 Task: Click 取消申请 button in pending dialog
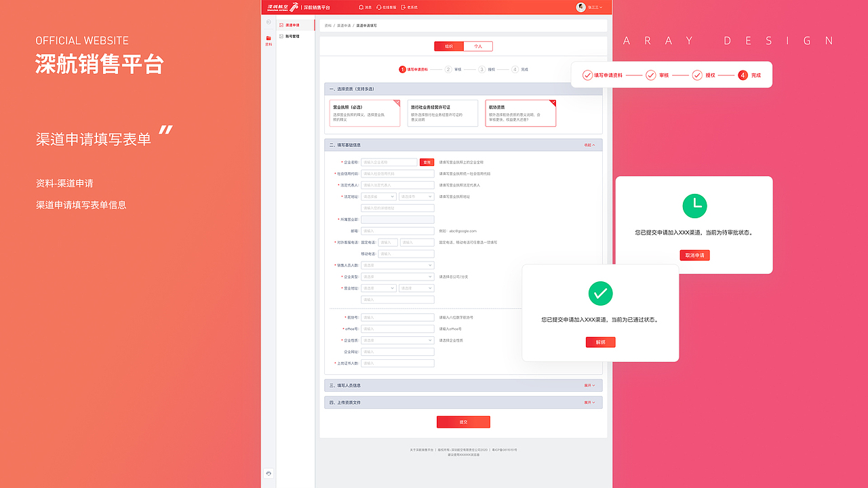pyautogui.click(x=694, y=256)
